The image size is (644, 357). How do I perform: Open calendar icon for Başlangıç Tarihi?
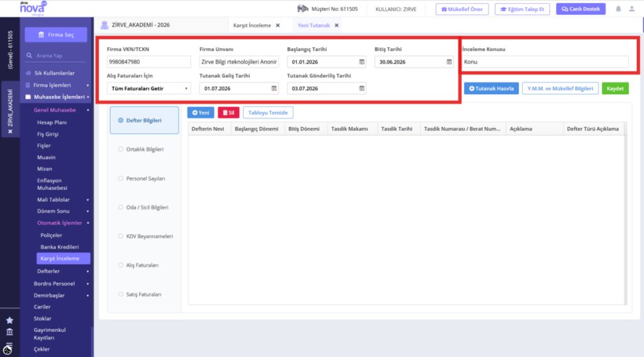click(x=362, y=62)
